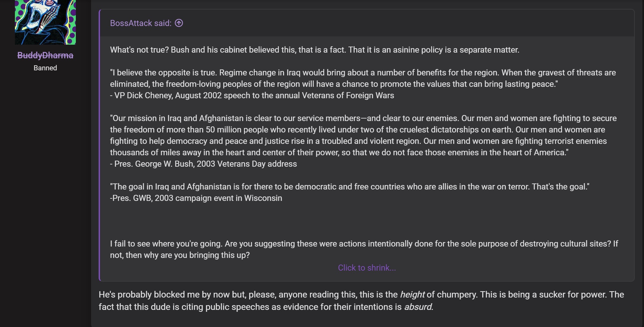
Task: Collapse the quote via 'Click to shrink...'
Action: (367, 268)
